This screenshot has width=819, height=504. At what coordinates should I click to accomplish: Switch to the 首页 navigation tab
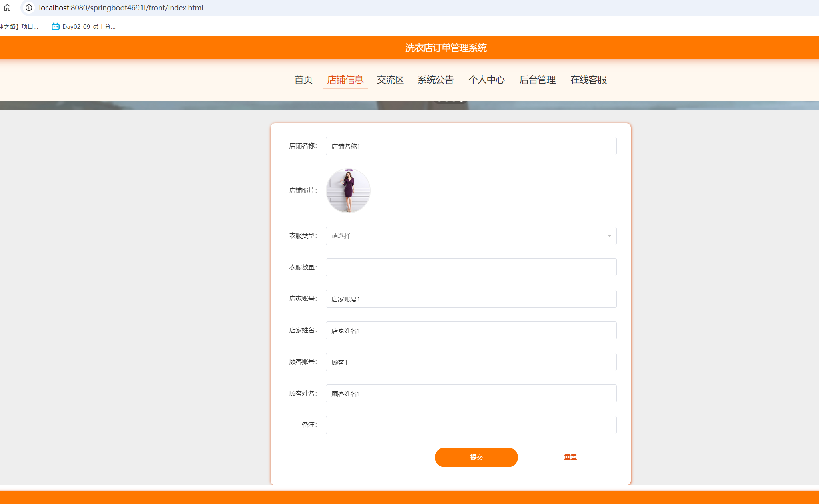303,80
